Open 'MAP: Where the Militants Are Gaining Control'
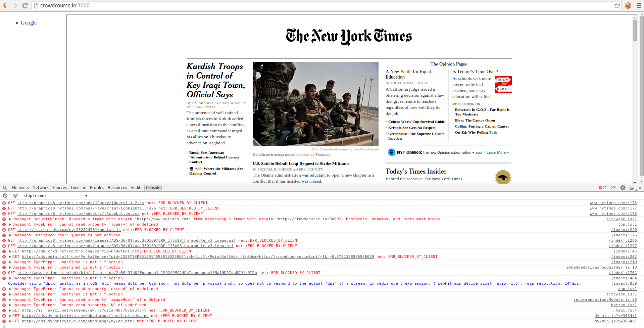The width and height of the screenshot is (644, 328). coord(216,171)
